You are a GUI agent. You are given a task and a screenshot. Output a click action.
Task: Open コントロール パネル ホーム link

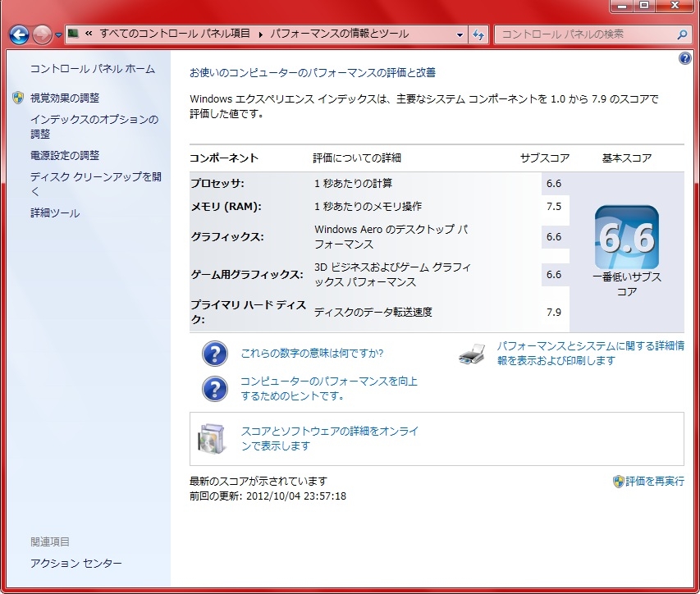click(x=92, y=69)
